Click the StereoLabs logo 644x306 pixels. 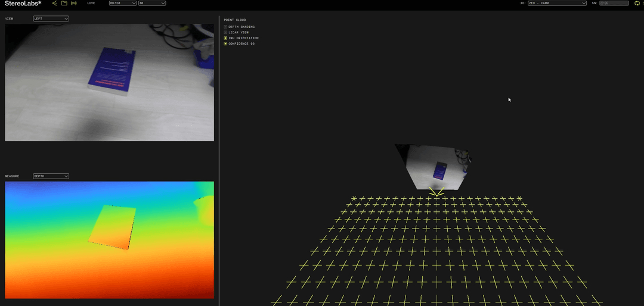[23, 4]
